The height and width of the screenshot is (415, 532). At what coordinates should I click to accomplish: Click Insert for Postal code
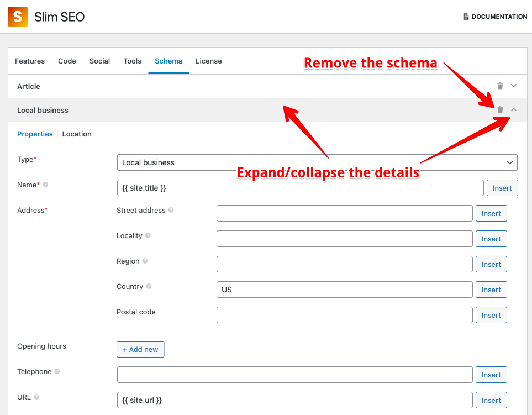click(491, 315)
